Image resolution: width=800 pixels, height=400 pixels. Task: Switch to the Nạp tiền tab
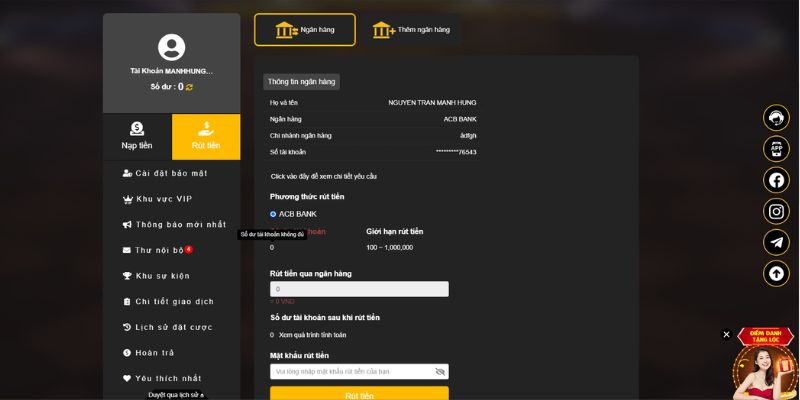[137, 136]
